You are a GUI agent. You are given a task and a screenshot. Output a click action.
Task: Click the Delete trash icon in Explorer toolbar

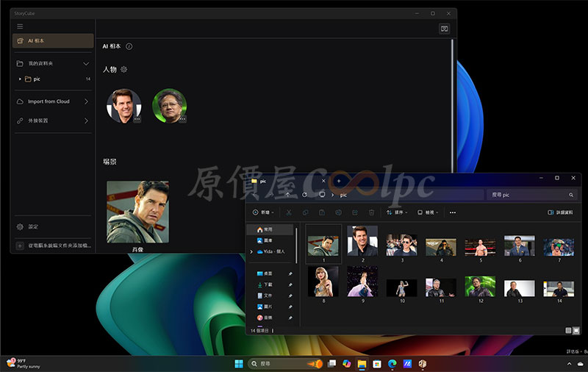pos(371,212)
